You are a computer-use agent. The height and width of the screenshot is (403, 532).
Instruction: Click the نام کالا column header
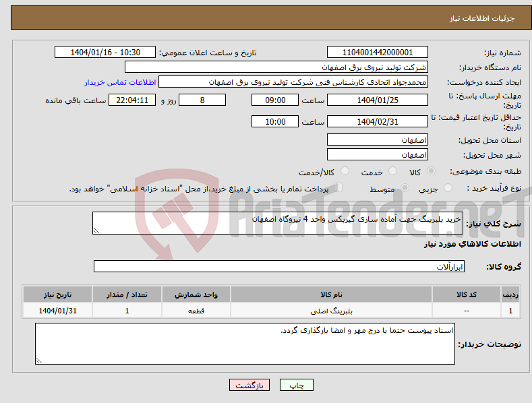[x=331, y=294]
